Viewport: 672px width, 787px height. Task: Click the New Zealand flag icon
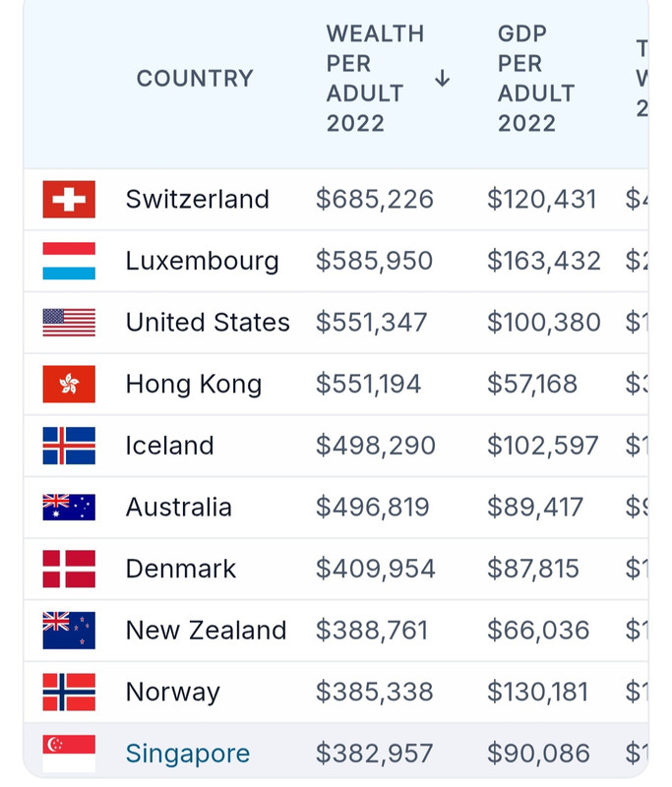[69, 631]
